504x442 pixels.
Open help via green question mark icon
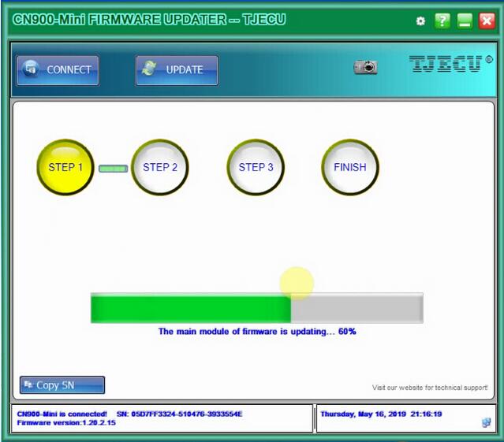[x=442, y=21]
